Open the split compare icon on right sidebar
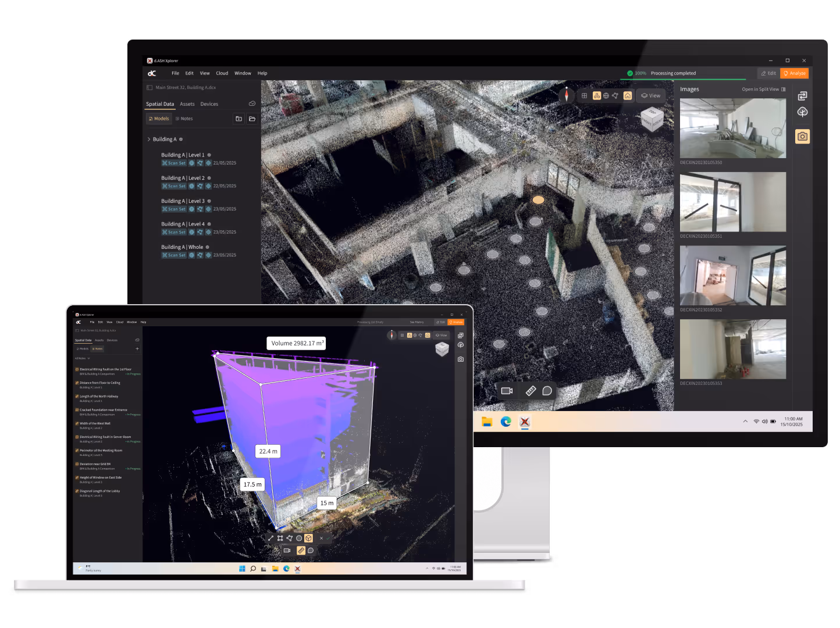 click(x=803, y=95)
